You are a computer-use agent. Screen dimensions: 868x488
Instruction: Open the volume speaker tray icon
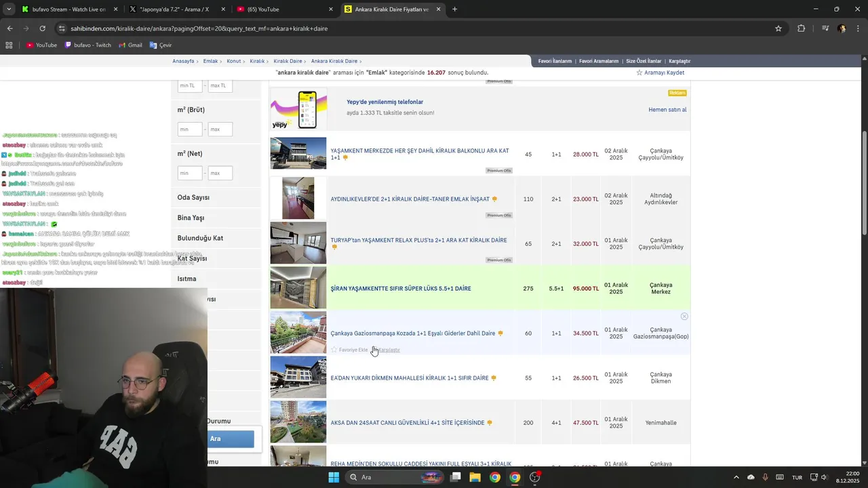(825, 477)
